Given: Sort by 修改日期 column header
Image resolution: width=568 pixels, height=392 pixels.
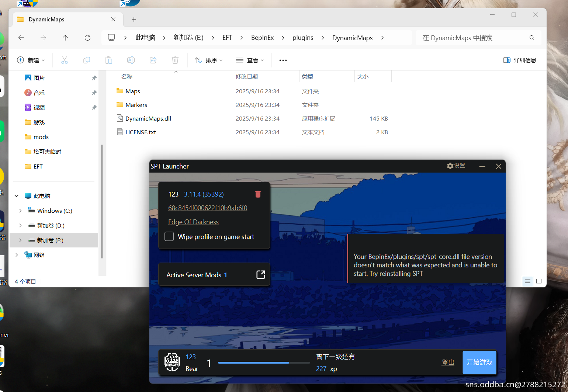Looking at the screenshot, I should (x=247, y=76).
